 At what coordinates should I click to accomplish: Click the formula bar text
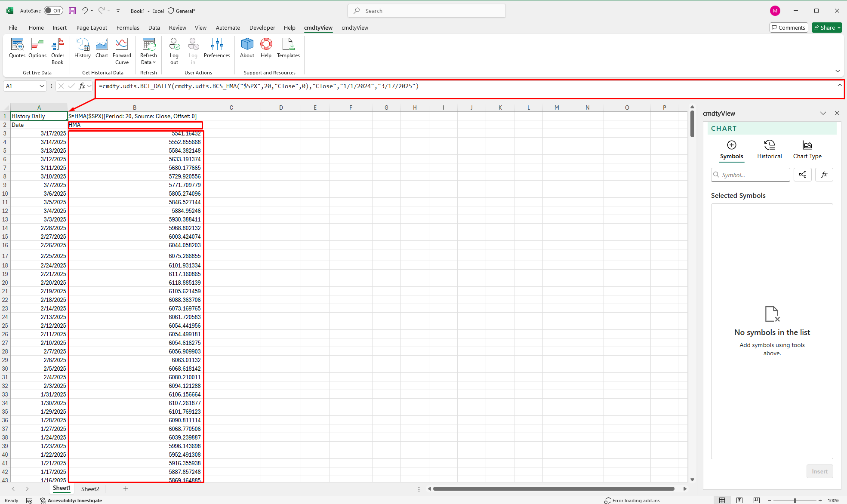coord(259,86)
